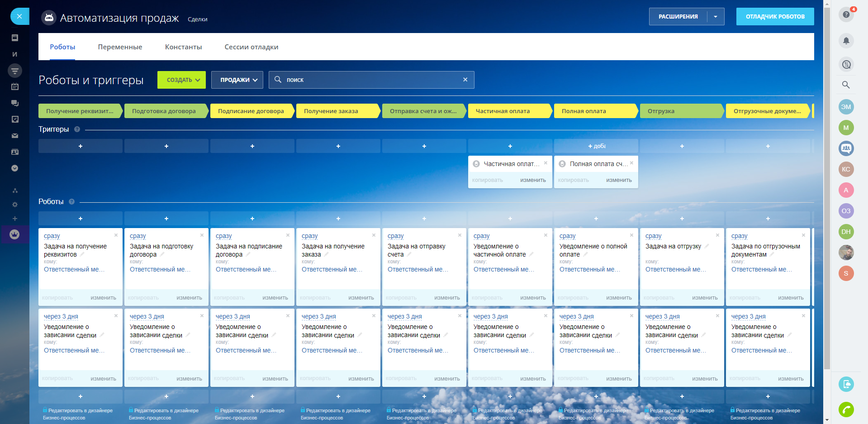Open the Сессии отладки tab

click(x=251, y=47)
